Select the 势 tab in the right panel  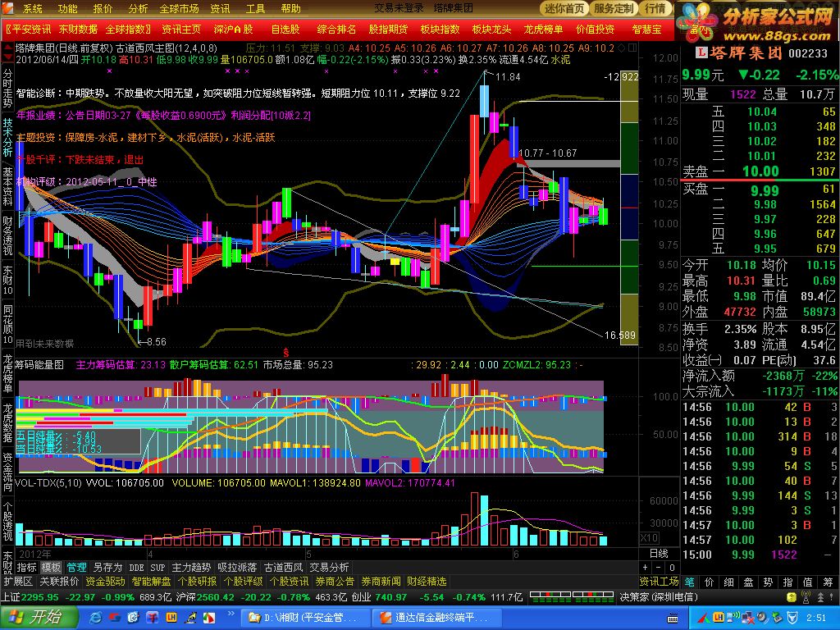tap(768, 582)
